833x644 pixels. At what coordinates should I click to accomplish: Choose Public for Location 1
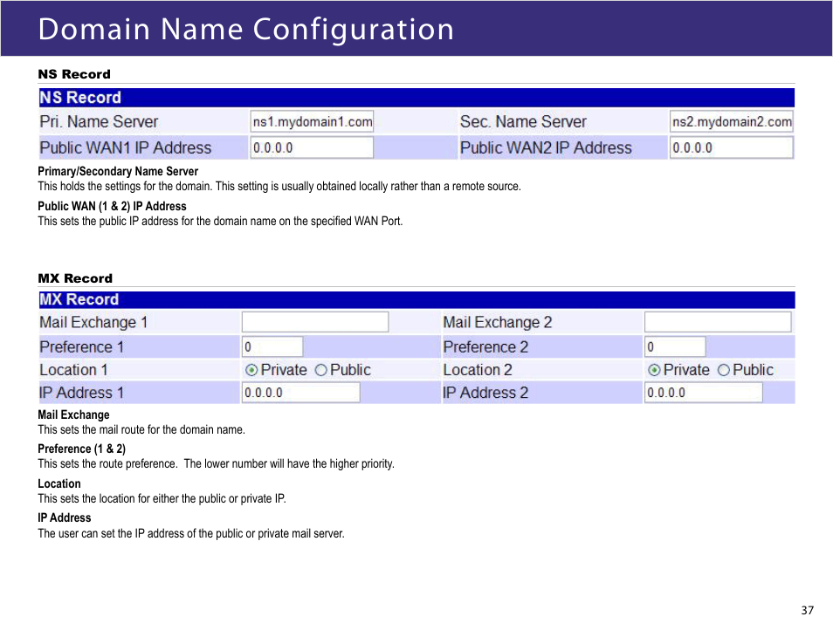(320, 370)
